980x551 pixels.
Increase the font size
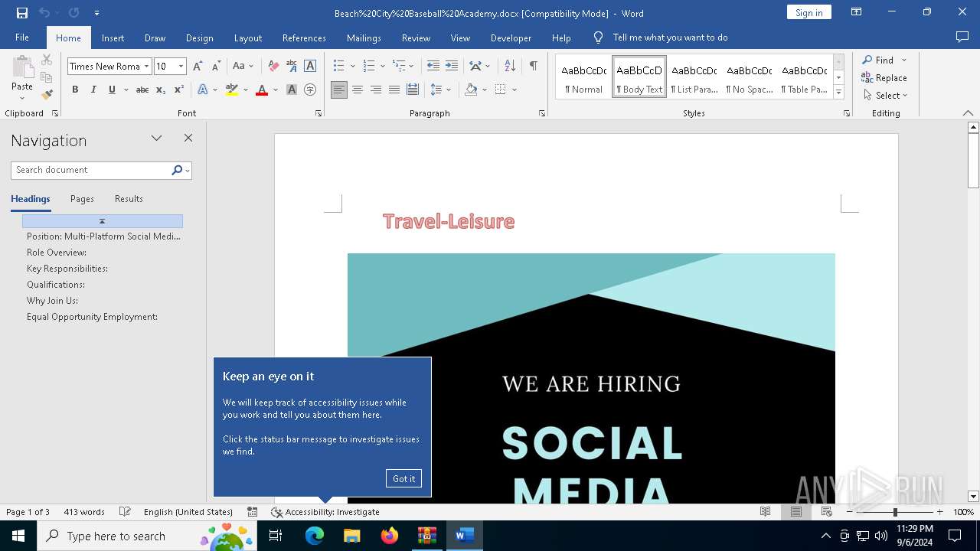tap(198, 67)
